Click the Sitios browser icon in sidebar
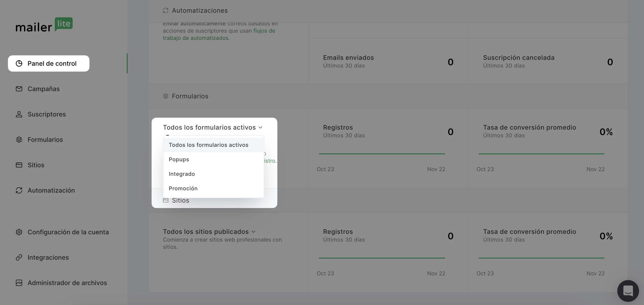Image resolution: width=644 pixels, height=305 pixels. (19, 165)
